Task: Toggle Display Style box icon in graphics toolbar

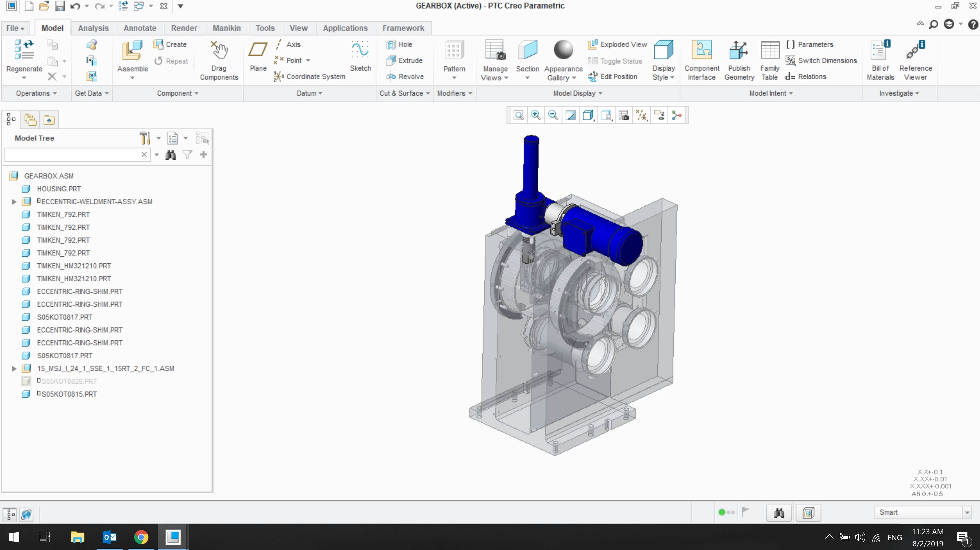Action: tap(588, 115)
